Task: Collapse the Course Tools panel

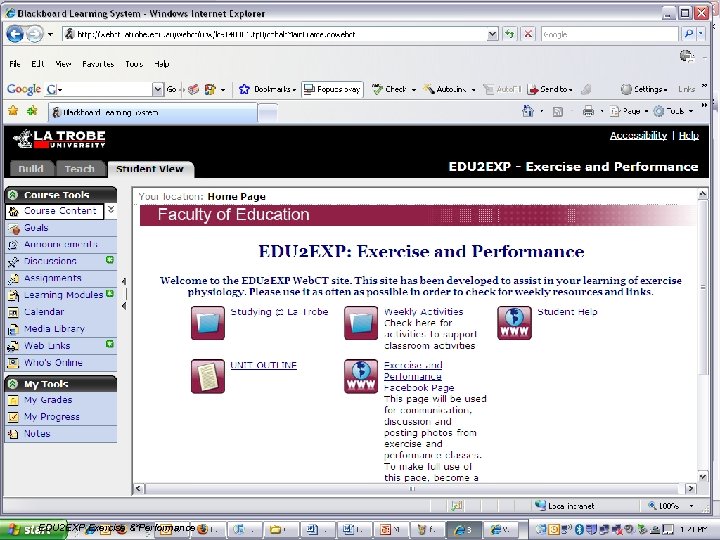Action: click(x=13, y=195)
